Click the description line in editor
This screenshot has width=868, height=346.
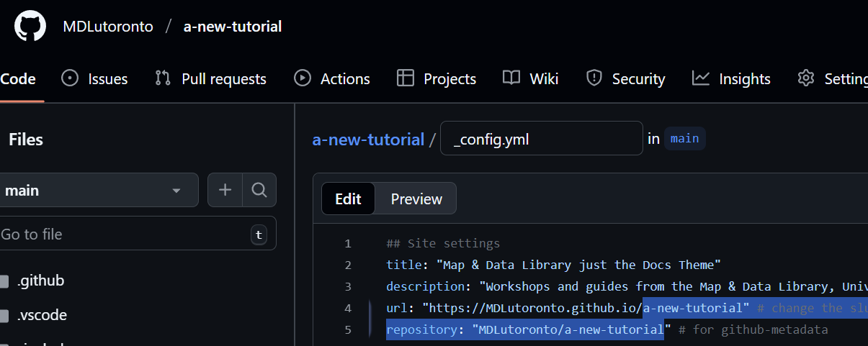click(x=627, y=286)
